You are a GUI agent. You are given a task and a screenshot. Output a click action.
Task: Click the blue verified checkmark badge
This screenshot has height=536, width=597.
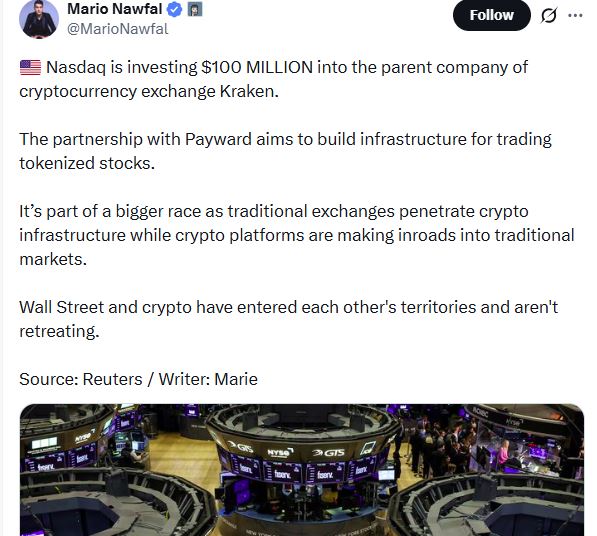pyautogui.click(x=175, y=10)
